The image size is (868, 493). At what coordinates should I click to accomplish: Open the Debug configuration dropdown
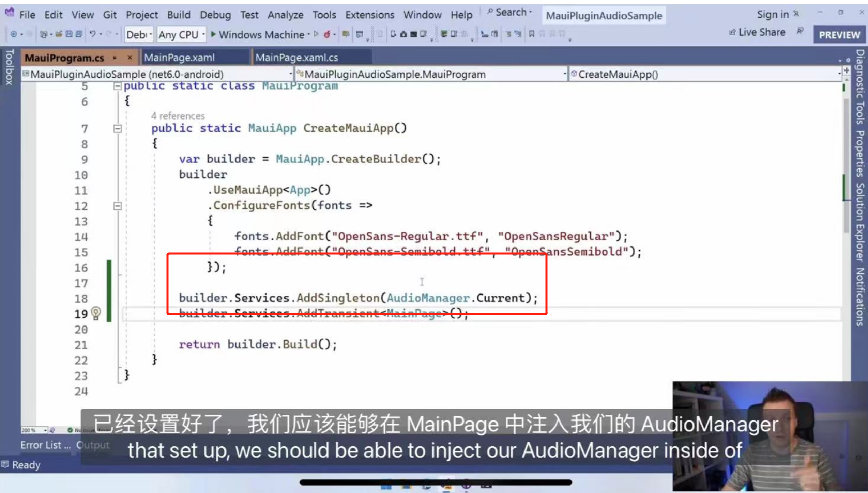point(139,34)
